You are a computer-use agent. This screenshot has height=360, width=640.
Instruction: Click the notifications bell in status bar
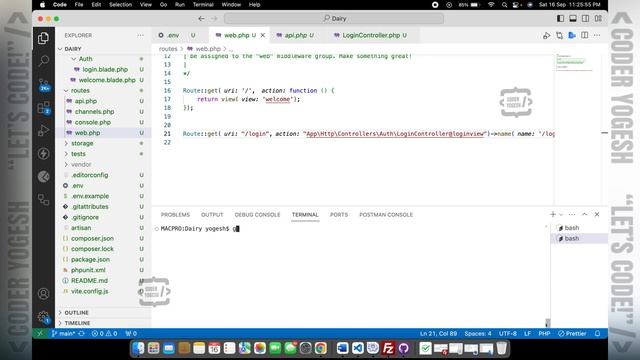tap(598, 333)
